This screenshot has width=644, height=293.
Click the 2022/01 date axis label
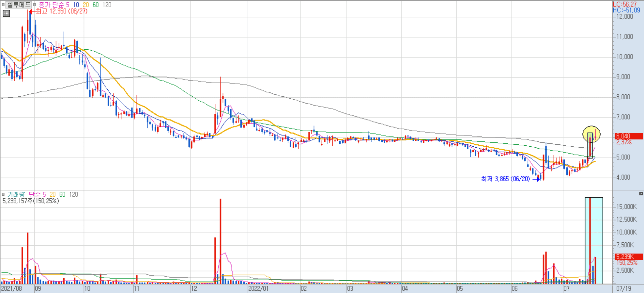258,289
